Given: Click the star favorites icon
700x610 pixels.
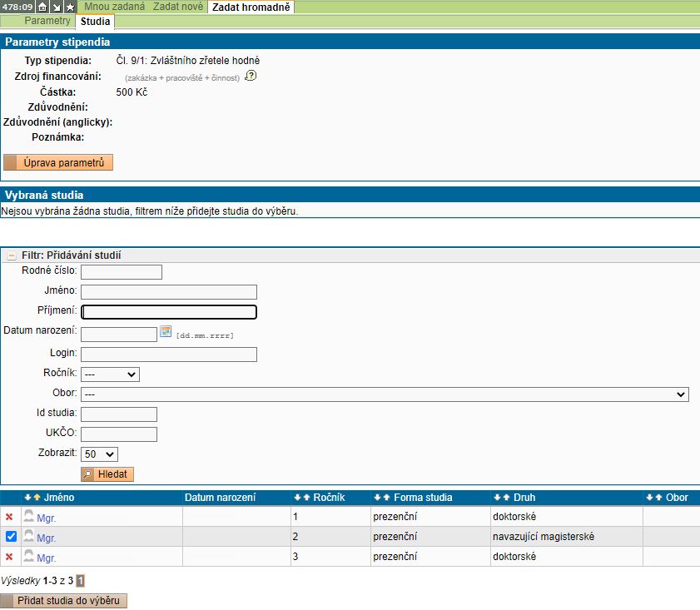Looking at the screenshot, I should pyautogui.click(x=70, y=7).
